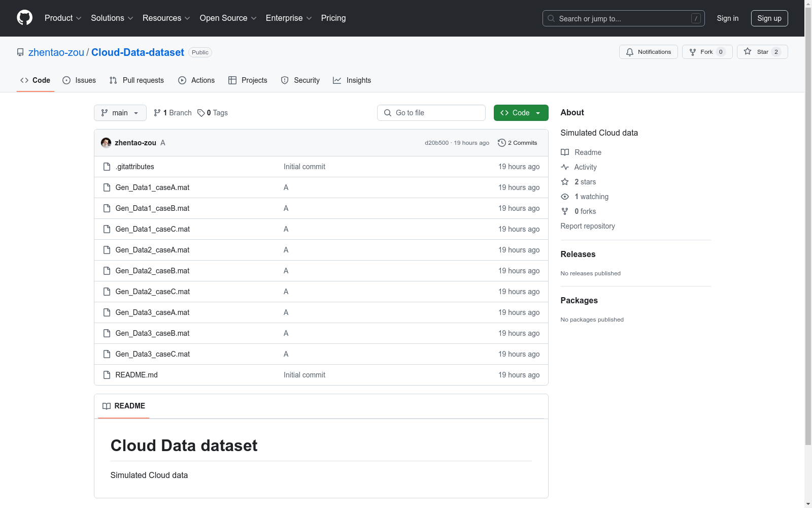Select the README tab heading
The image size is (812, 508).
point(124,406)
